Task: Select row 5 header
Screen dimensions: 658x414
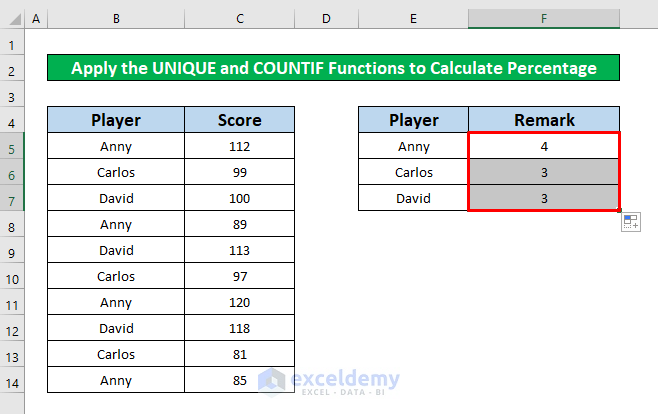Action: [11, 147]
